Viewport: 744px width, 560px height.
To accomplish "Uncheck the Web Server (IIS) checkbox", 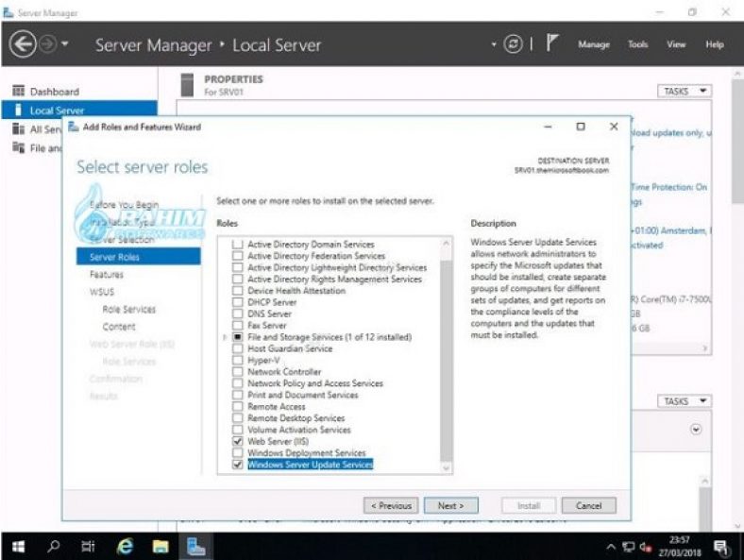I will [x=237, y=441].
